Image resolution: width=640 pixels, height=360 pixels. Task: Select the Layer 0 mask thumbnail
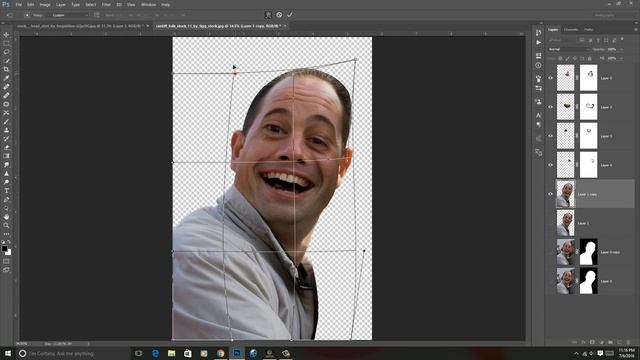[x=589, y=281]
